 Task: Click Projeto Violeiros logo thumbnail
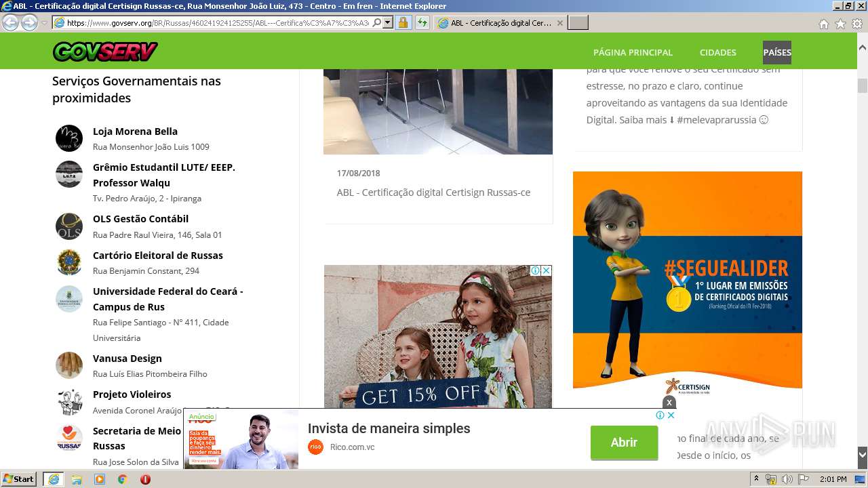coord(69,402)
